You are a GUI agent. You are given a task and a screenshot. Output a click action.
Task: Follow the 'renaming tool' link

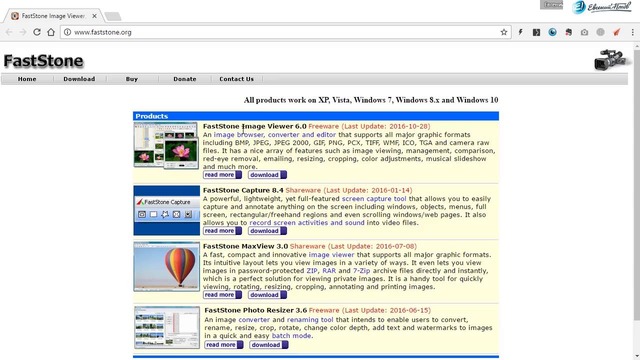pos(310,320)
